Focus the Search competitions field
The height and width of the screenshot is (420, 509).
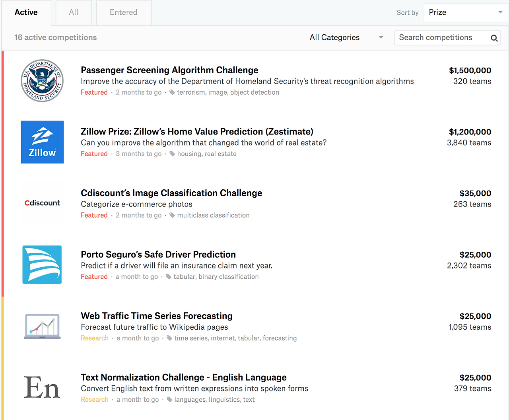pyautogui.click(x=441, y=38)
